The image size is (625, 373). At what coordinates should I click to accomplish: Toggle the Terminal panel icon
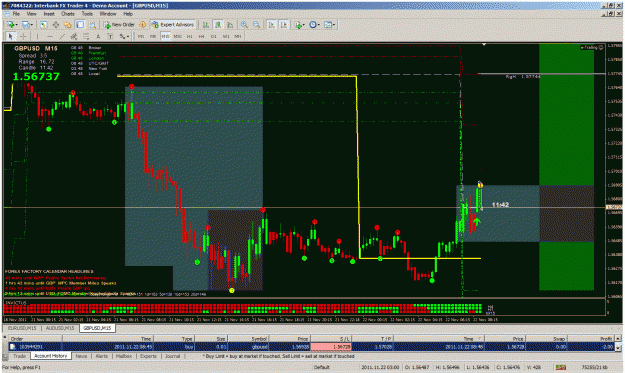[80, 25]
